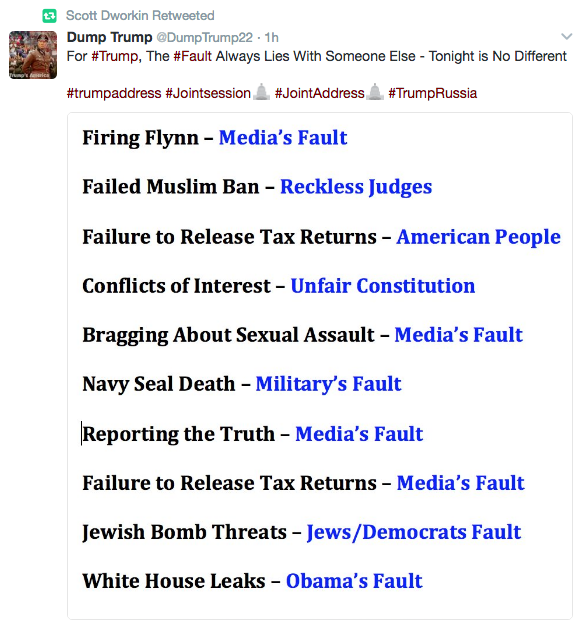Image resolution: width=583 pixels, height=621 pixels.
Task: Open the 1h timestamp link
Action: click(271, 38)
